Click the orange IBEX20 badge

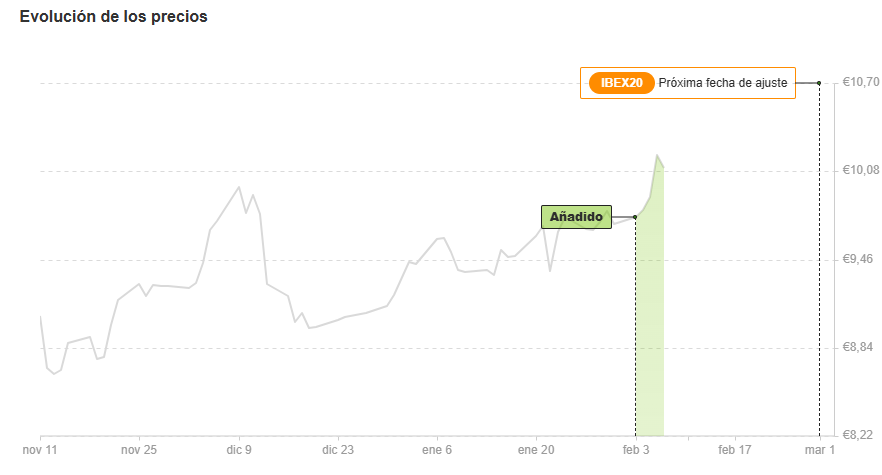[x=622, y=83]
